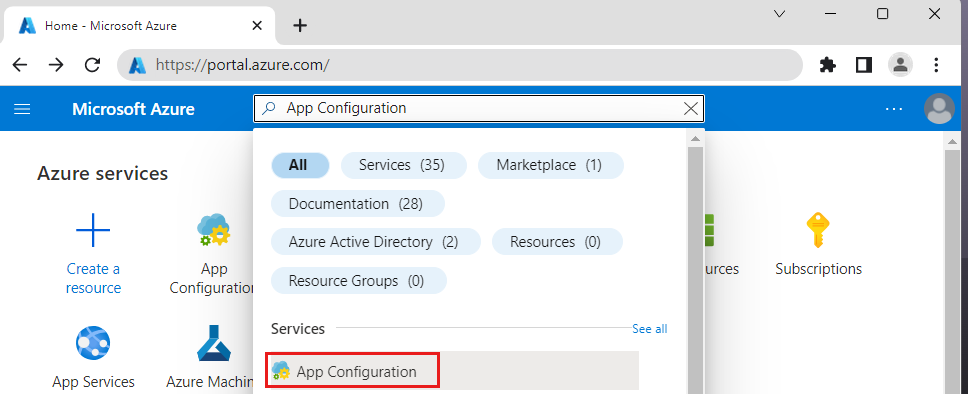Filter results by Documentation (28)
968x394 pixels.
click(x=357, y=204)
